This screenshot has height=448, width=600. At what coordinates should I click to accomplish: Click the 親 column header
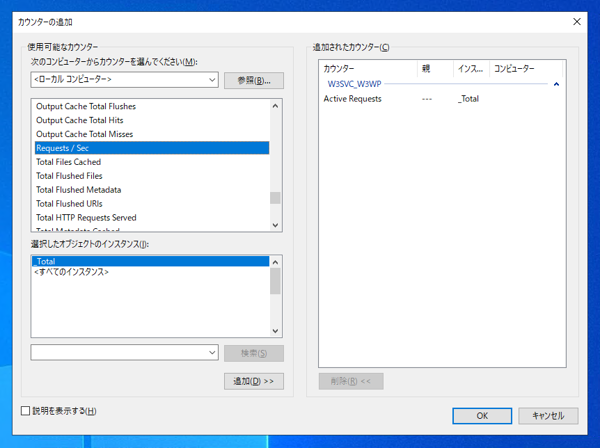click(435, 69)
